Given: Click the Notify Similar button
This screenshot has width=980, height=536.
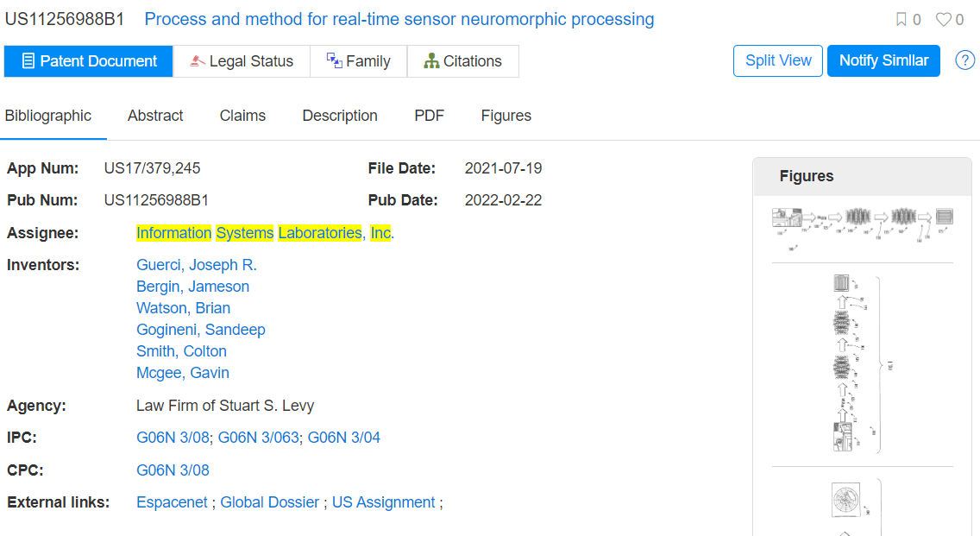Looking at the screenshot, I should [883, 60].
